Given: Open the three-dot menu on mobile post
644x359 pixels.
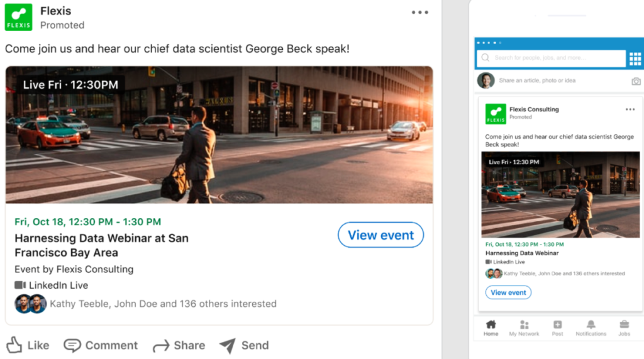Looking at the screenshot, I should (630, 109).
